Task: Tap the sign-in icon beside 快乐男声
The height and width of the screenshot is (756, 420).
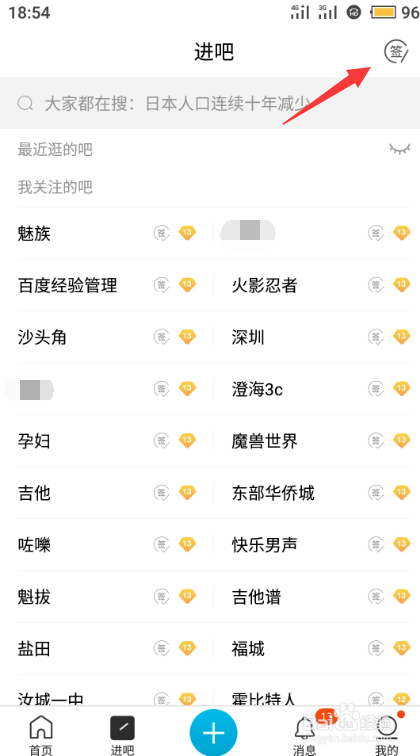Action: (376, 545)
